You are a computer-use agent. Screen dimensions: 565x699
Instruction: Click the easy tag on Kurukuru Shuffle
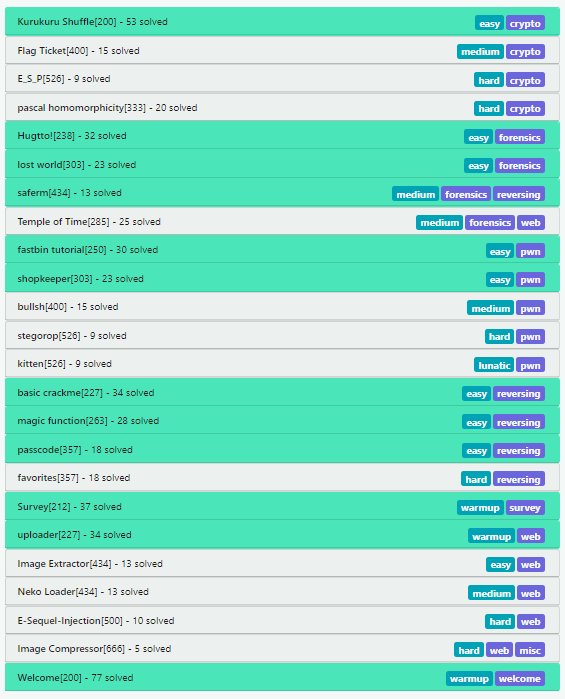point(489,23)
